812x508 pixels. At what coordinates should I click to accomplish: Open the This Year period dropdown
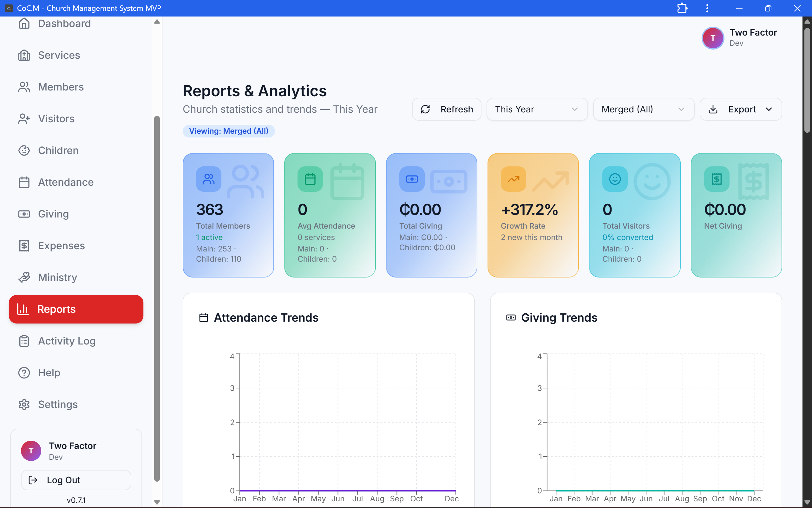(x=537, y=109)
